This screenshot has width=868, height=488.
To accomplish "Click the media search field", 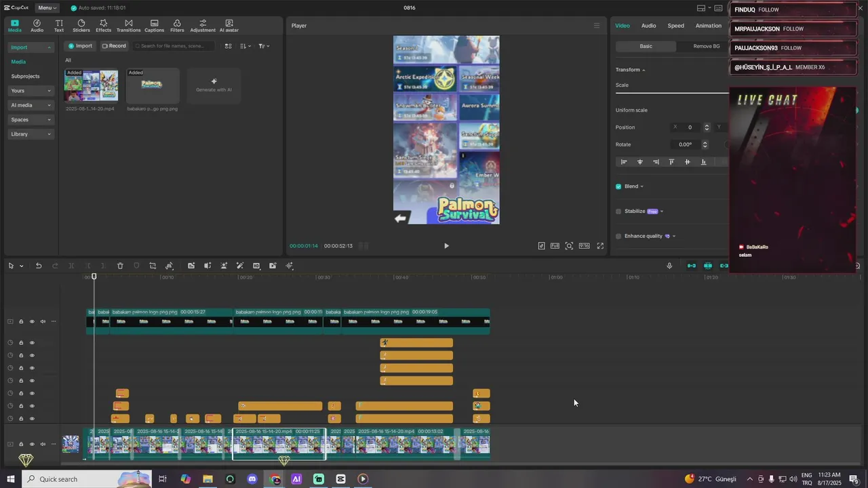I will [174, 46].
